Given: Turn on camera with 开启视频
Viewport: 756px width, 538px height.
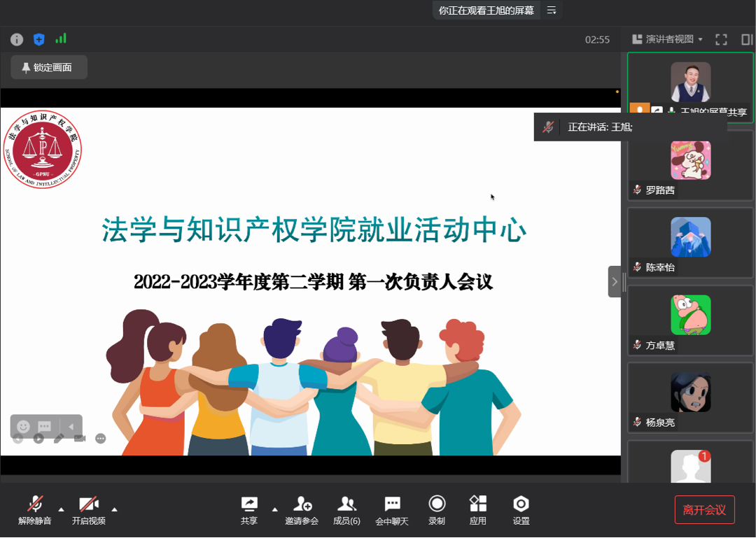Looking at the screenshot, I should [x=89, y=510].
